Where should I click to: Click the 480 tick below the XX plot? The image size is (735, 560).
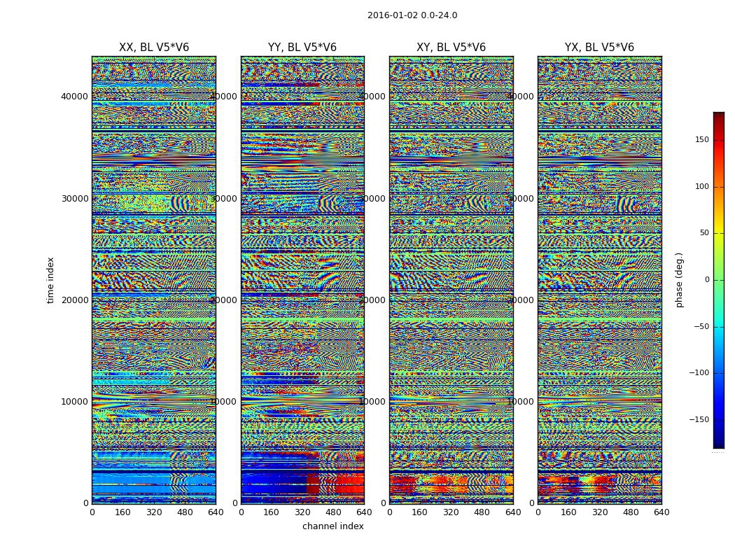tap(185, 512)
